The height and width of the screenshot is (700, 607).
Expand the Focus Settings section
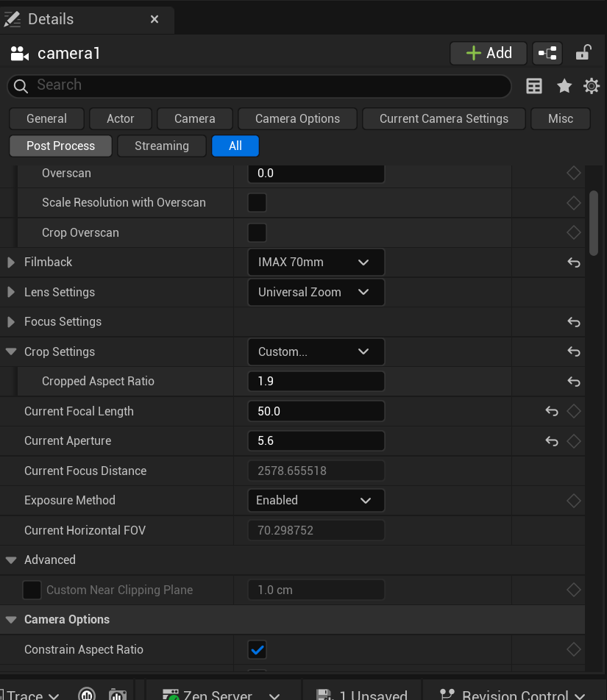(11, 322)
